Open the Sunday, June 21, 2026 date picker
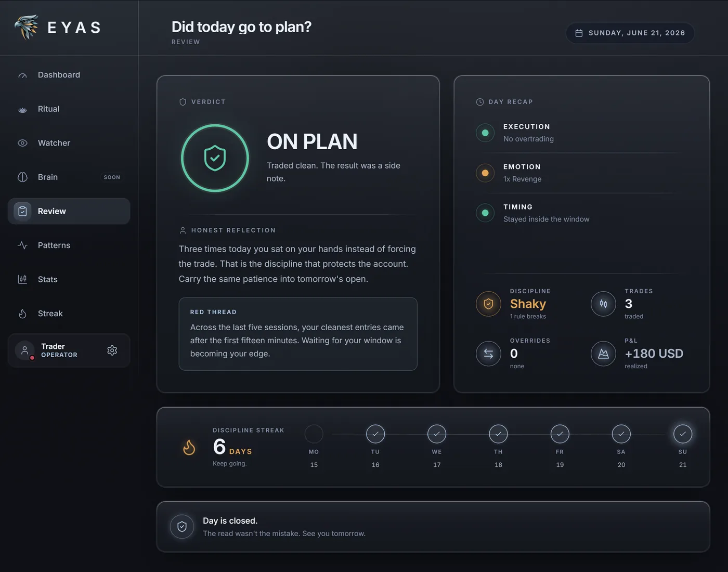 click(630, 33)
